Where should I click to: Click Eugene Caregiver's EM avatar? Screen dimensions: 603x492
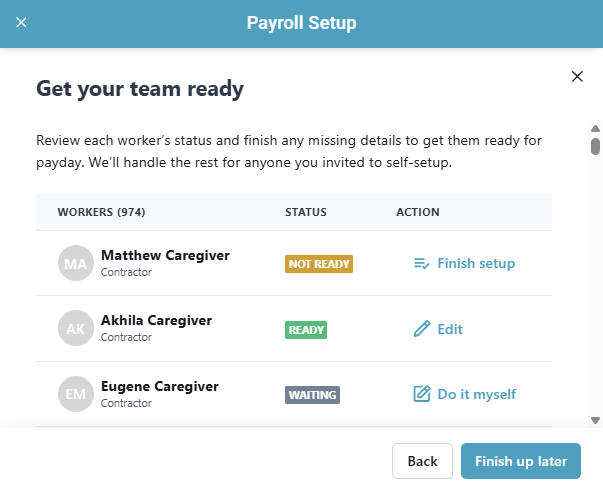click(76, 394)
